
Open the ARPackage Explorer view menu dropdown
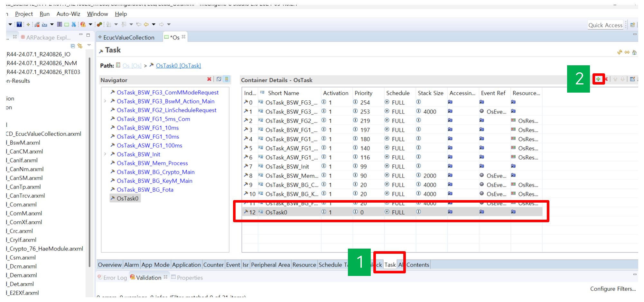[x=89, y=45]
